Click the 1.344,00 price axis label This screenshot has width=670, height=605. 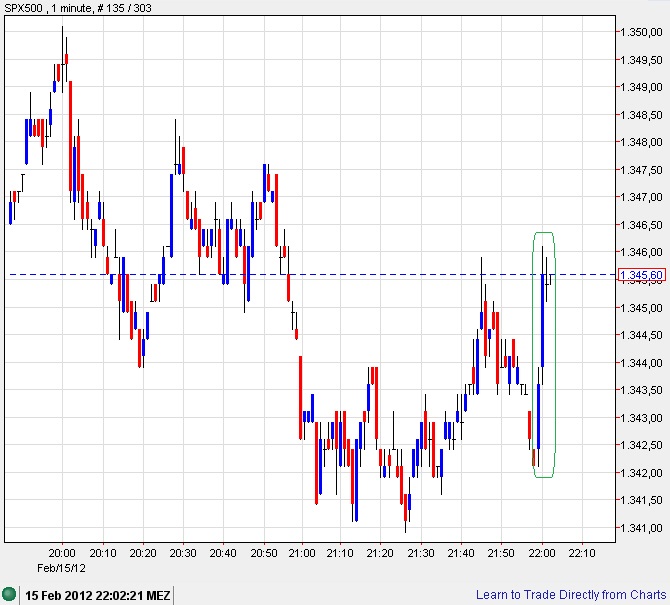(641, 363)
